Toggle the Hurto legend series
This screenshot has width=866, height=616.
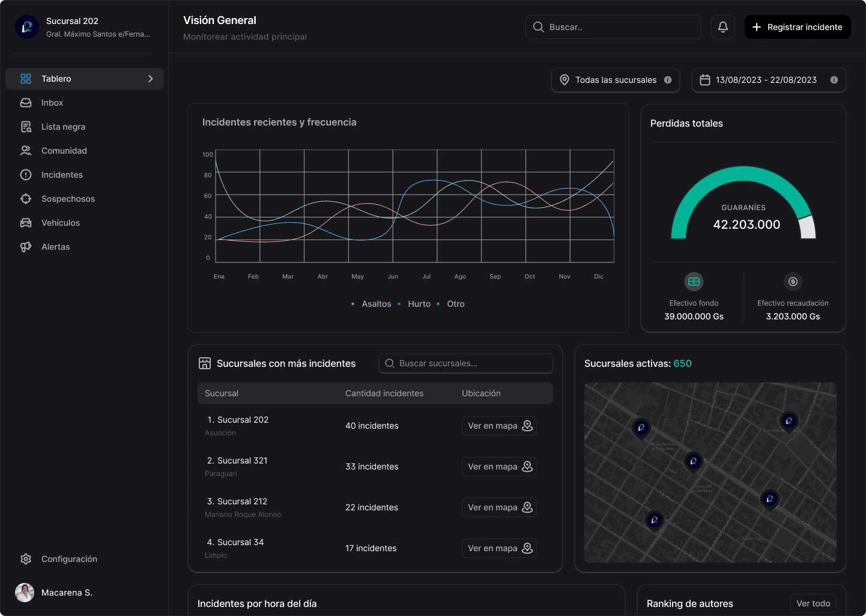(x=414, y=304)
